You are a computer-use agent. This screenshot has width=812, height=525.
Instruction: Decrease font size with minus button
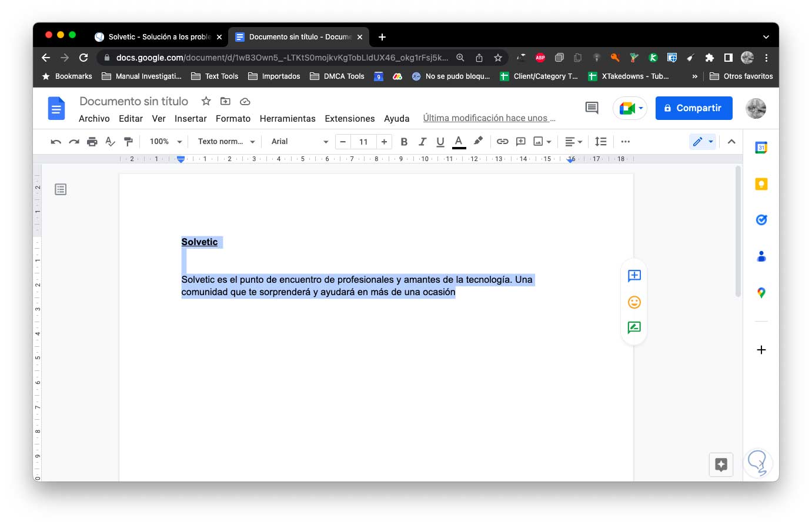(343, 142)
